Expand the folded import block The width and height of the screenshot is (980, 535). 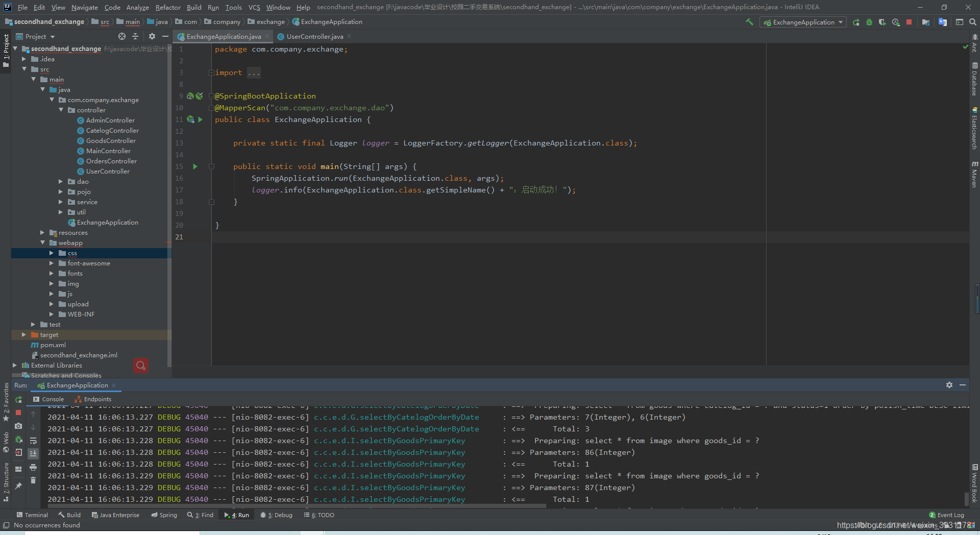pyautogui.click(x=211, y=72)
